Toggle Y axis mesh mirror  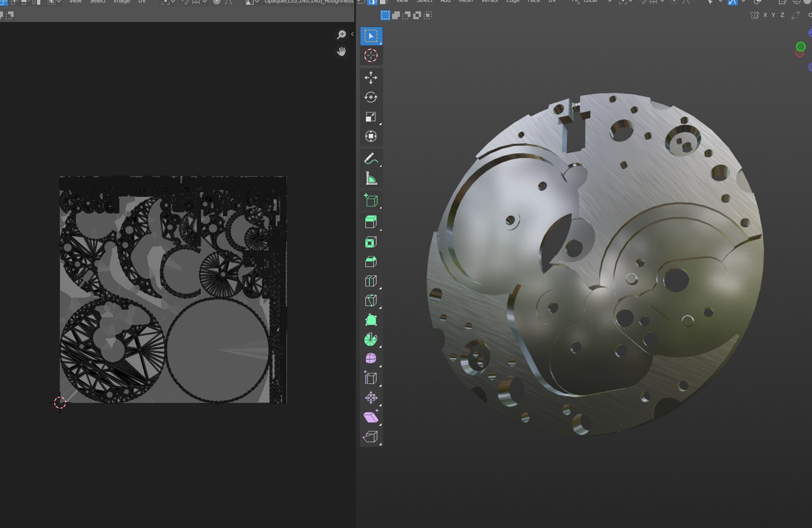pyautogui.click(x=773, y=15)
